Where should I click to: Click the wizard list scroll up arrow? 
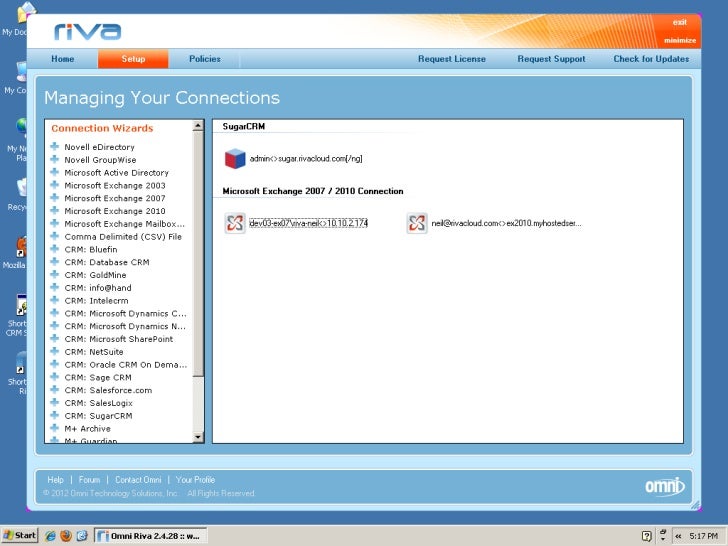tap(198, 125)
